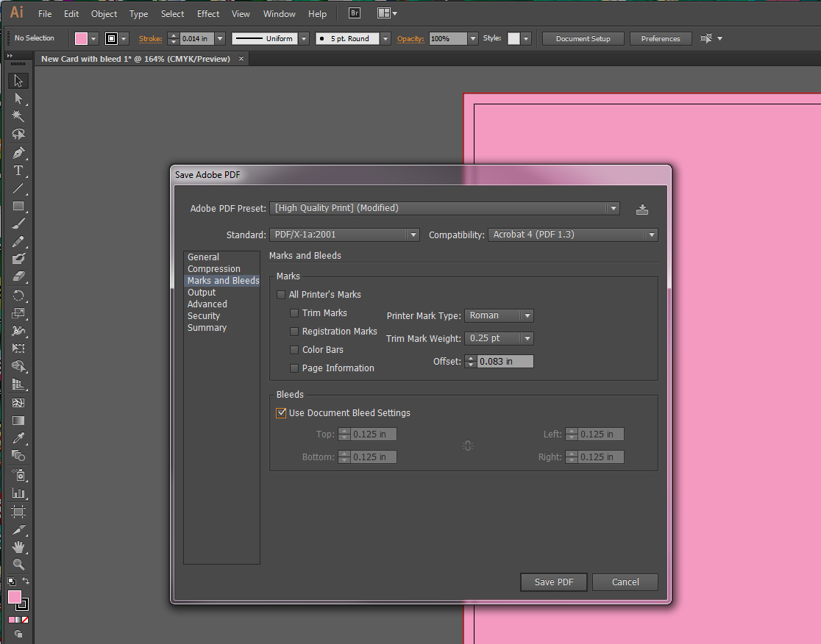Select the Pen tool in toolbar
Screen dimensions: 821x644
(x=18, y=153)
